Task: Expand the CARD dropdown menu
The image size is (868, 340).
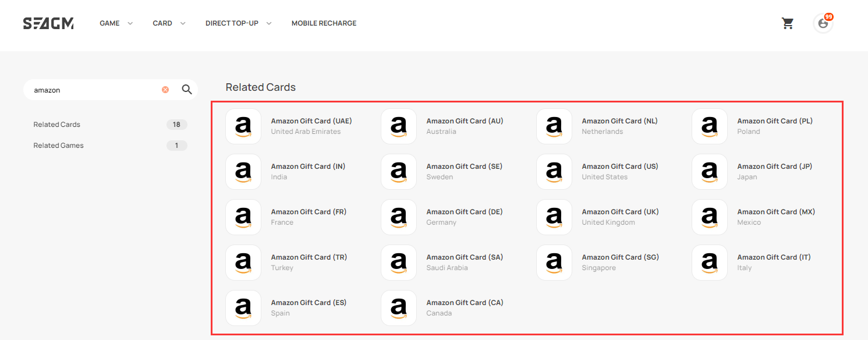Action: (169, 23)
